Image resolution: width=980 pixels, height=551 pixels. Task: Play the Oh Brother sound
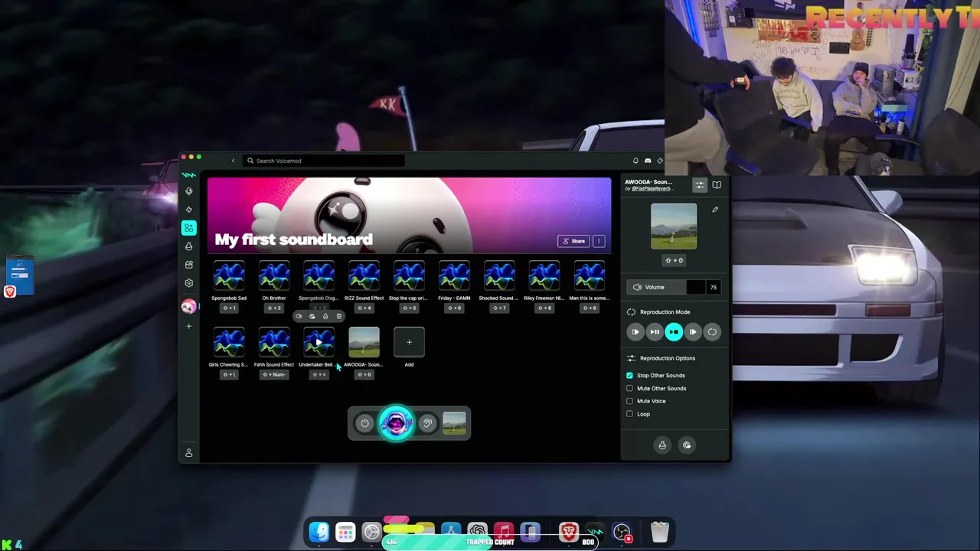274,276
